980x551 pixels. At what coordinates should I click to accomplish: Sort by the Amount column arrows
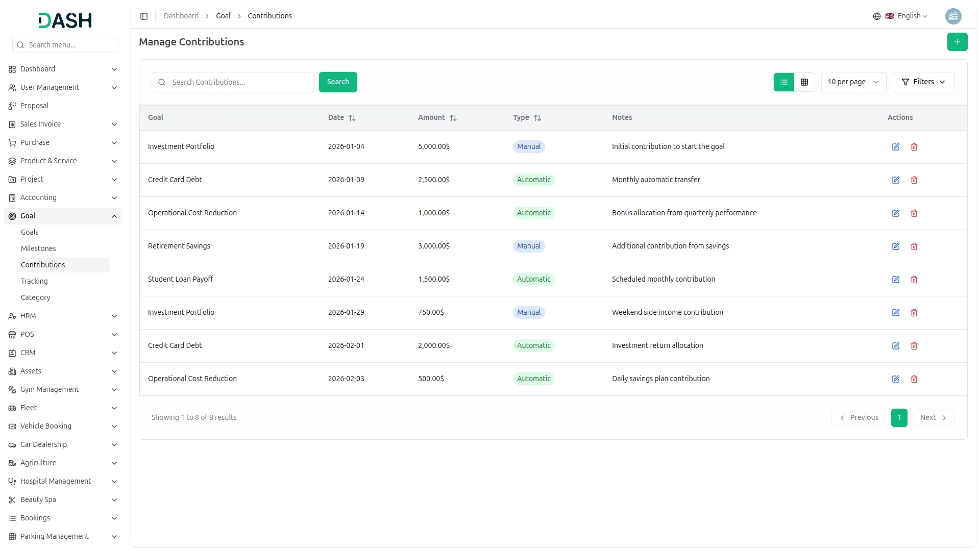click(x=453, y=118)
